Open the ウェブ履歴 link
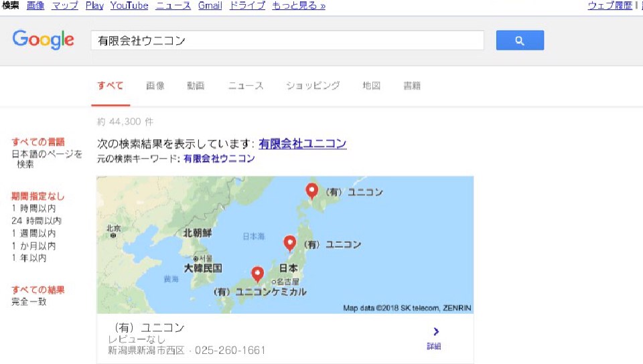Screen dimensions: 643x364 click(610, 5)
